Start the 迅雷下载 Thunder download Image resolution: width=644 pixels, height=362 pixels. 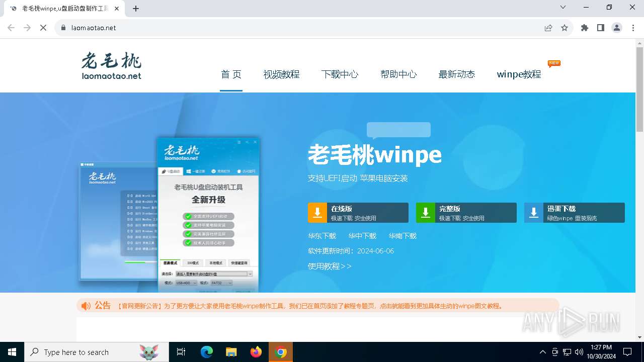(575, 213)
